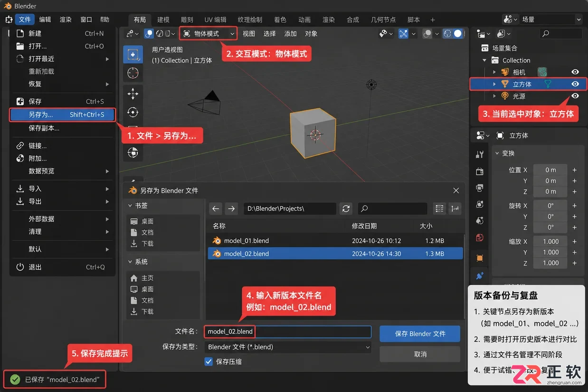This screenshot has width=588, height=392.
Task: Click the model_01.blend file icon
Action: [x=217, y=240]
